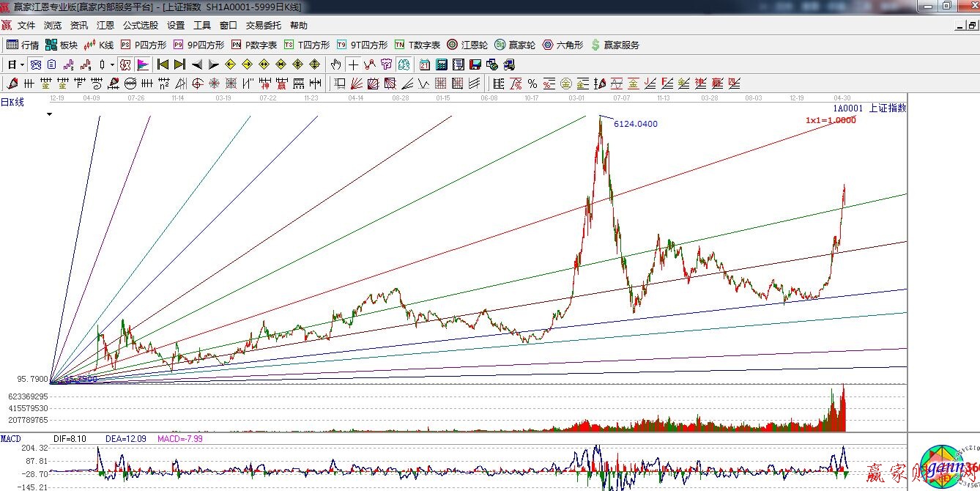Screen dimensions: 980x491
Task: Open the calendar icon in toolbar
Action: [x=425, y=64]
